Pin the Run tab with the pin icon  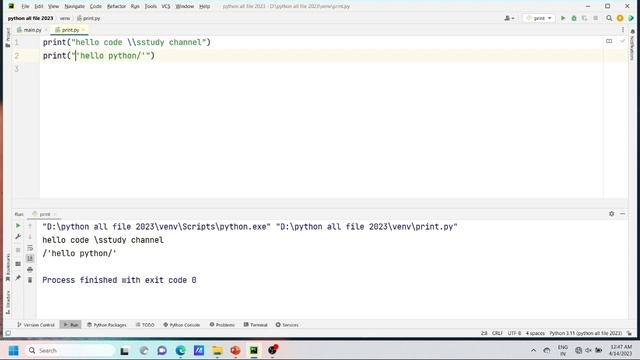click(x=18, y=278)
